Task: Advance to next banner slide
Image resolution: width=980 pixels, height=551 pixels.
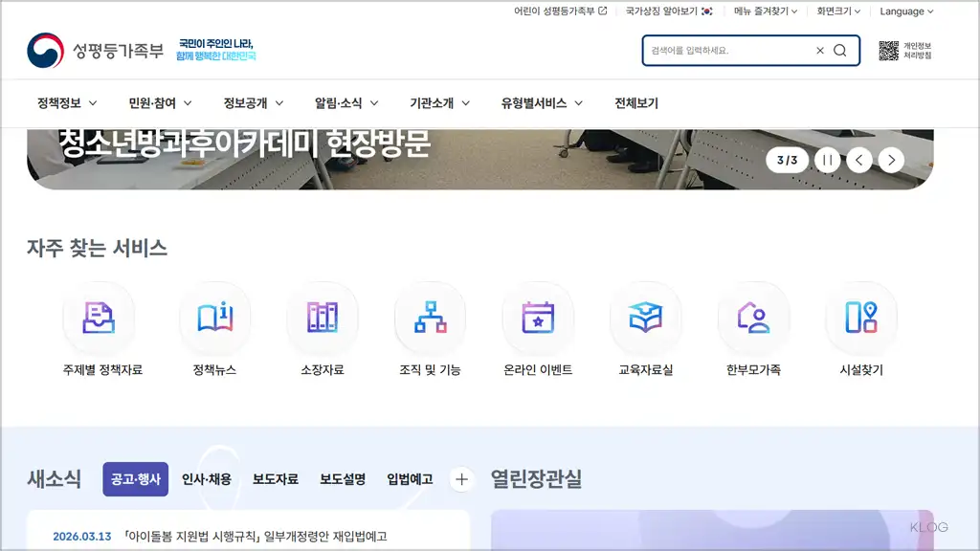Action: coord(891,160)
